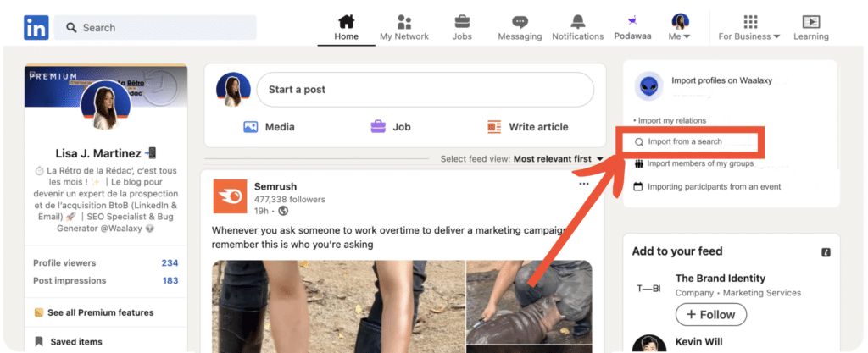Image resolution: width=868 pixels, height=353 pixels.
Task: Open the My Network icon
Action: point(404,22)
